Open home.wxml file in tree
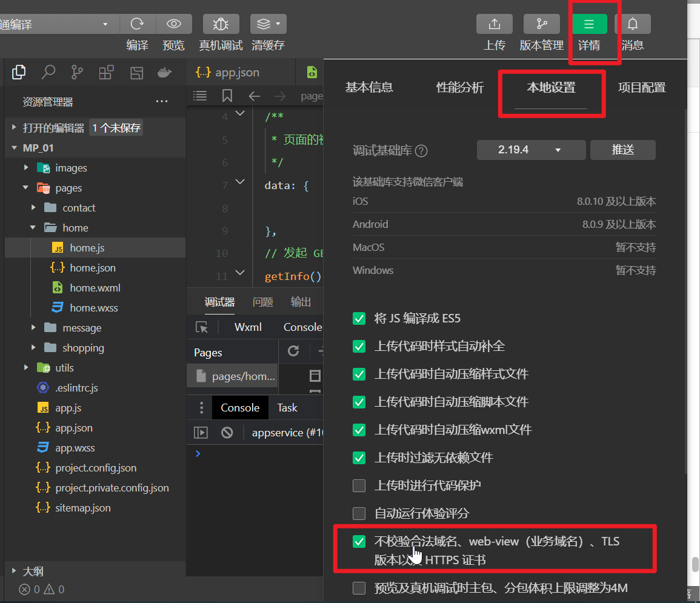700x603 pixels. (x=95, y=288)
